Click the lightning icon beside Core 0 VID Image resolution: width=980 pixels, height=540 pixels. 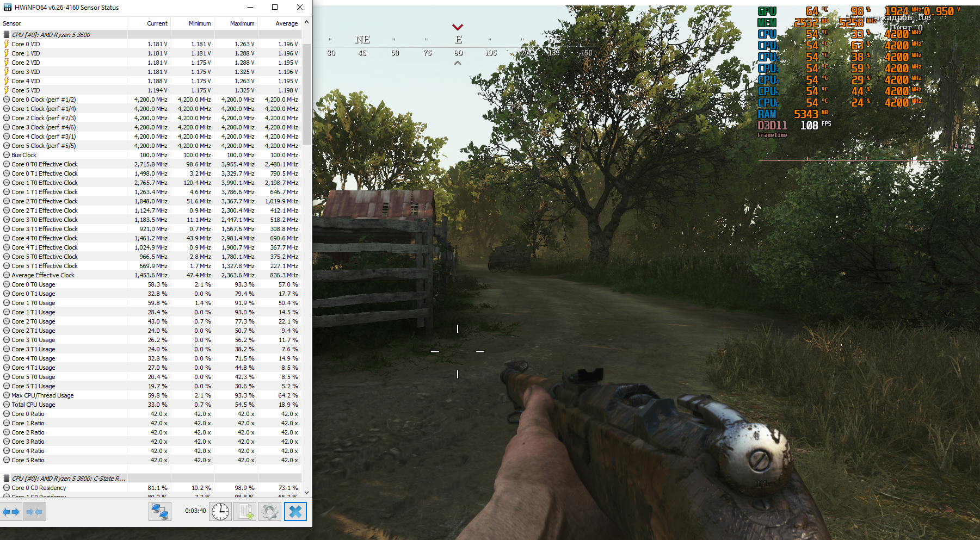click(7, 44)
